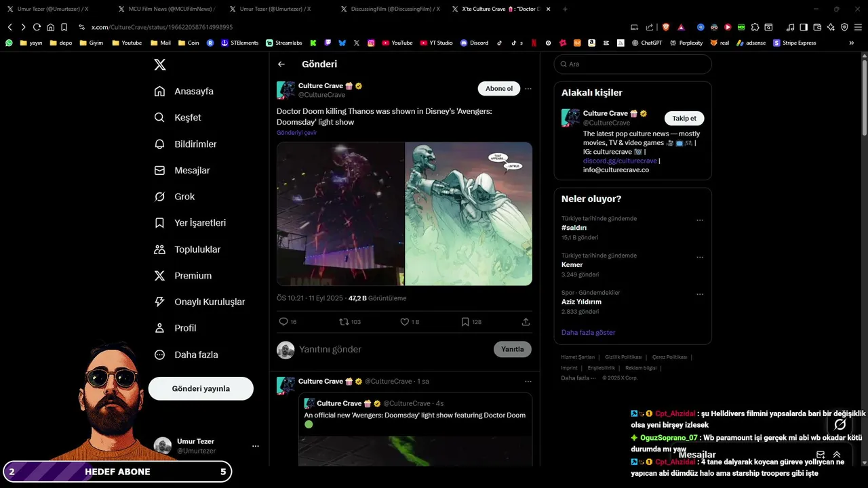Open the Discord bookmark
Image resolution: width=868 pixels, height=488 pixels.
[474, 43]
